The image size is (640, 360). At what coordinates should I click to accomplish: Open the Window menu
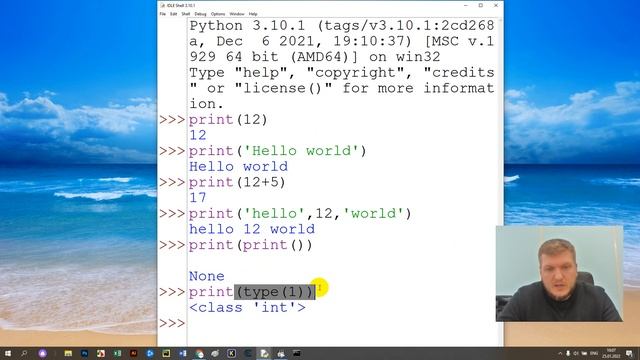coord(237,14)
